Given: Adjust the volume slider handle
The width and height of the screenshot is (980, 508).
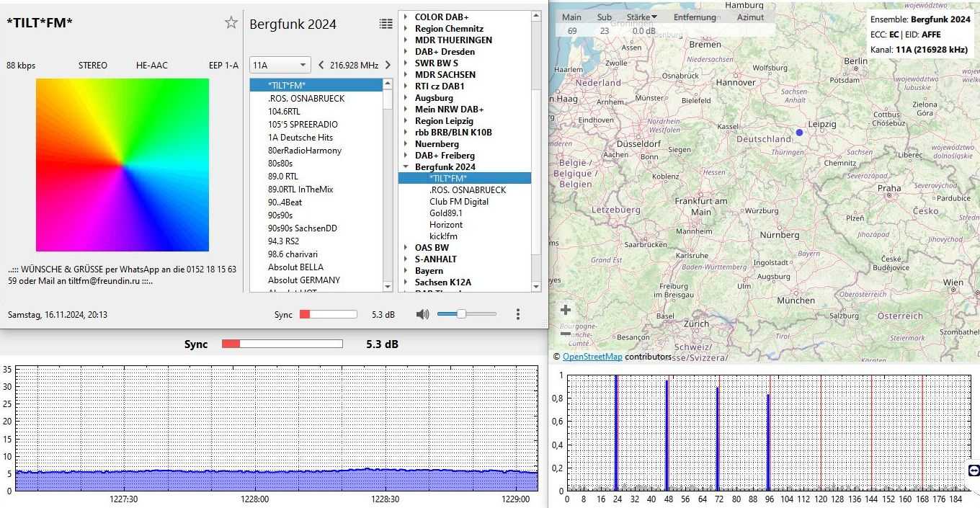Looking at the screenshot, I should pos(461,314).
